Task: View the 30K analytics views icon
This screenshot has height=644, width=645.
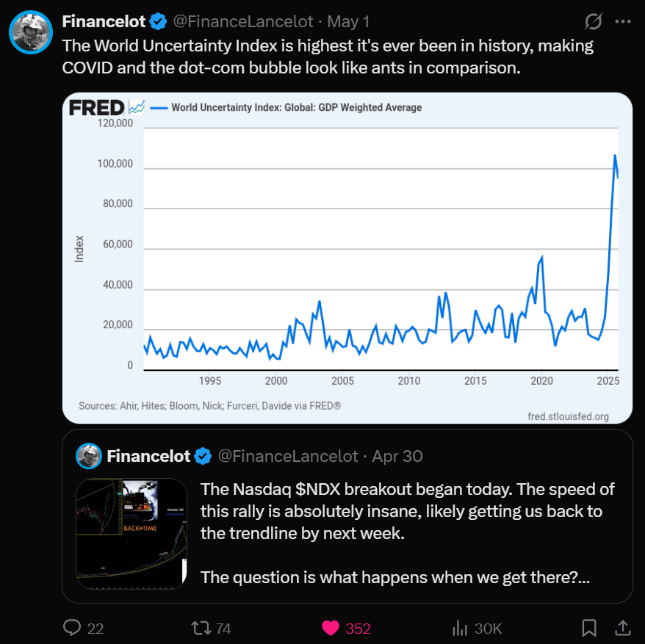Action: tap(477, 628)
